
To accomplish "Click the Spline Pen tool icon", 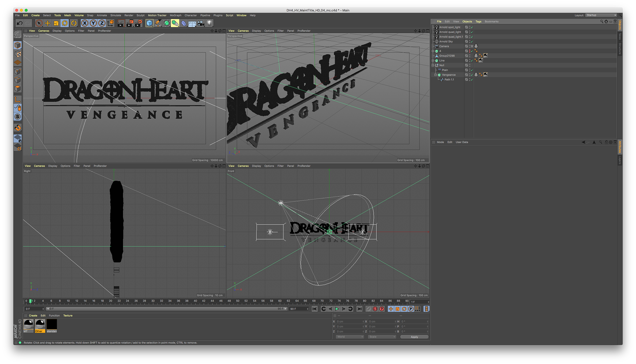I will pos(158,23).
